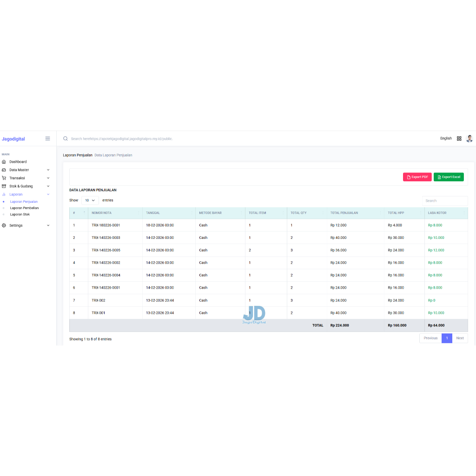This screenshot has height=476, width=476.
Task: Open the Transaksi menu
Action: pyautogui.click(x=17, y=178)
